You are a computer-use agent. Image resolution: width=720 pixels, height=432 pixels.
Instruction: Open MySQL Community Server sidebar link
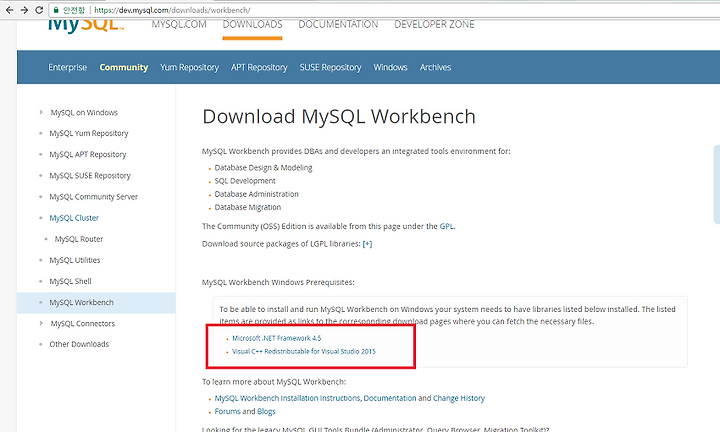94,196
